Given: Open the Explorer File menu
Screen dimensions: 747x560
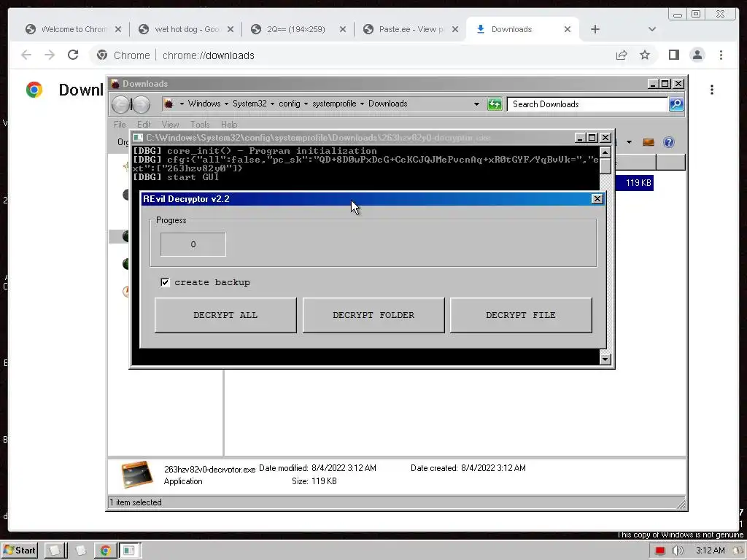Looking at the screenshot, I should click(120, 124).
